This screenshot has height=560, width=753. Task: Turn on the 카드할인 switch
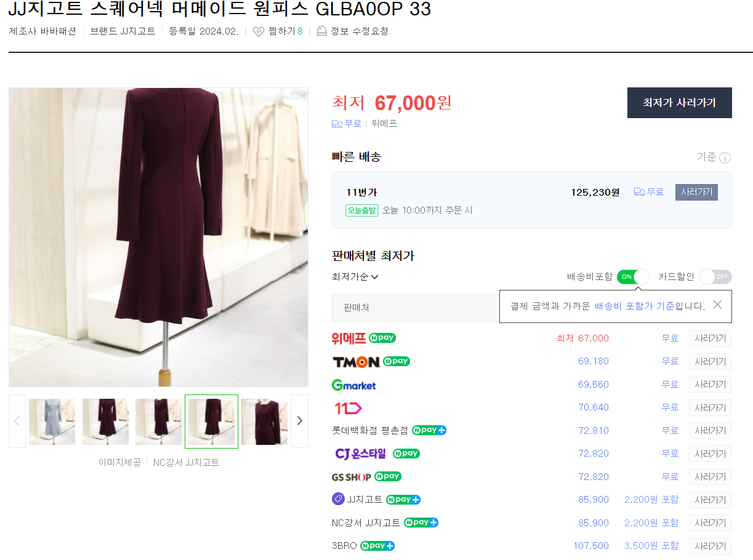[x=715, y=277]
